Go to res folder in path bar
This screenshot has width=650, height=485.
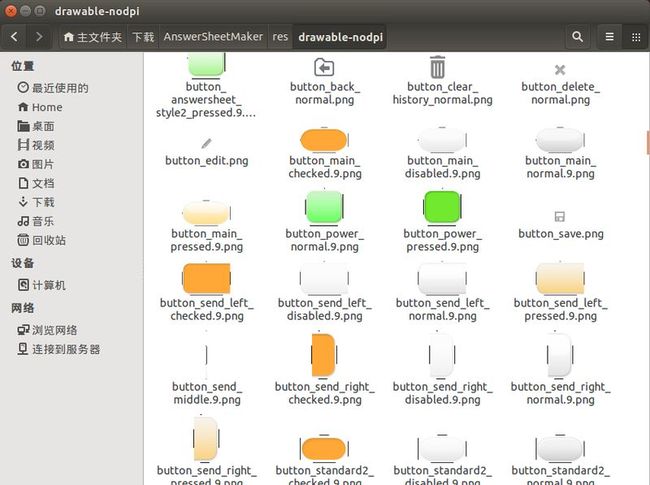[280, 37]
